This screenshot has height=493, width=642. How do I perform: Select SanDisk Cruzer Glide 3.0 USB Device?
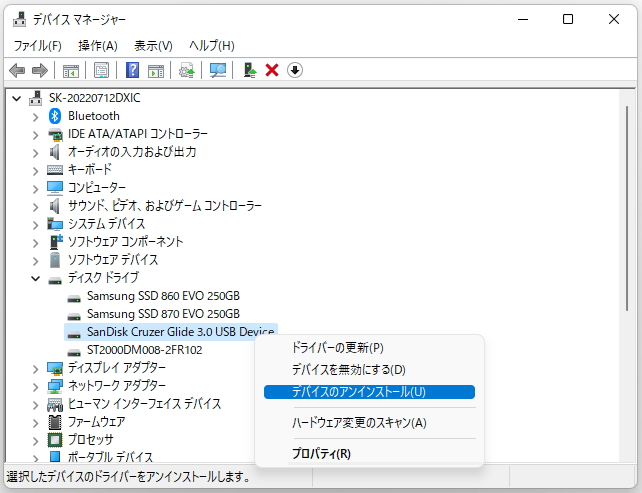[181, 332]
